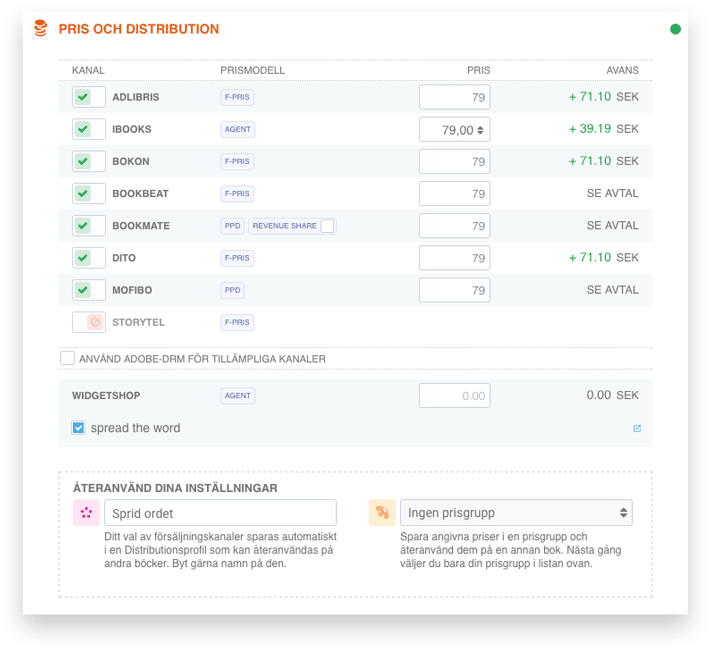
Task: Click the coin stack icon beside Pris och Distribution
Action: pos(40,28)
